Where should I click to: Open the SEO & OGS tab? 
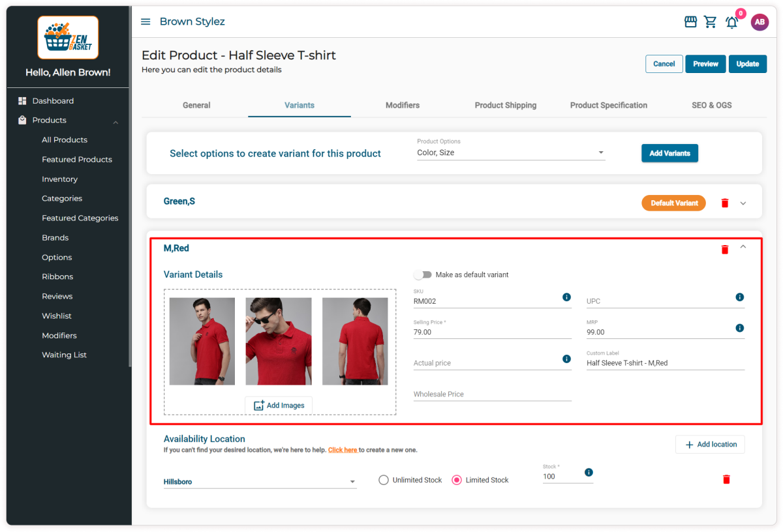coord(711,105)
